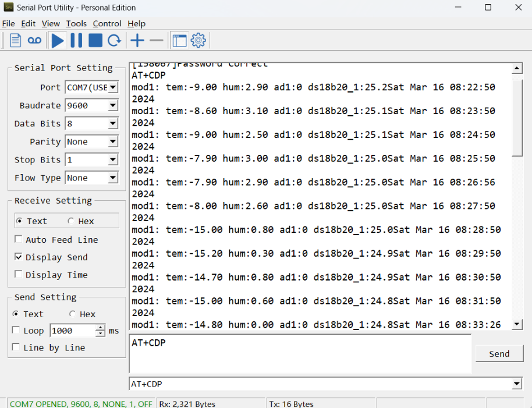Decrease loop interval with down stepper arrow
Screen dimensions: 532x408
(100, 334)
